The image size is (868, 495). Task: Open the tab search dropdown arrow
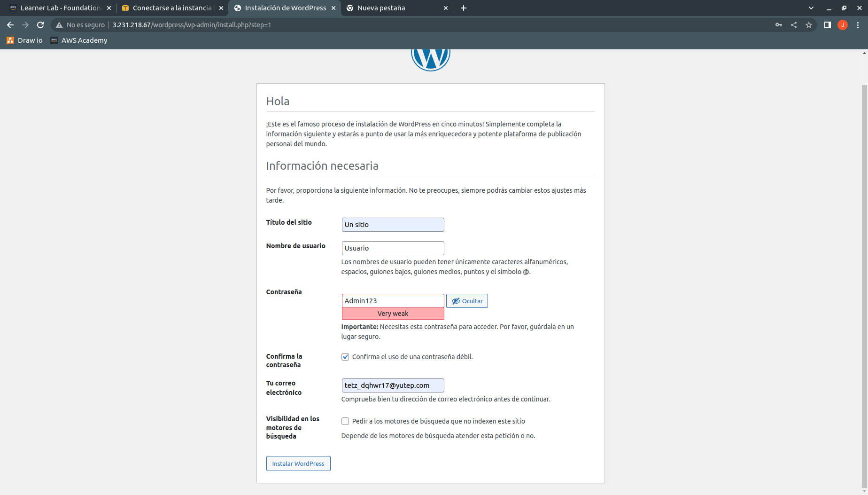coord(811,8)
